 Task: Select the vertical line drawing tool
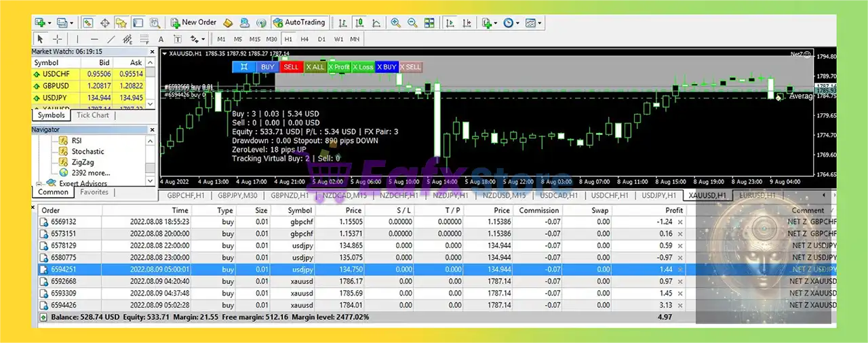pyautogui.click(x=77, y=39)
